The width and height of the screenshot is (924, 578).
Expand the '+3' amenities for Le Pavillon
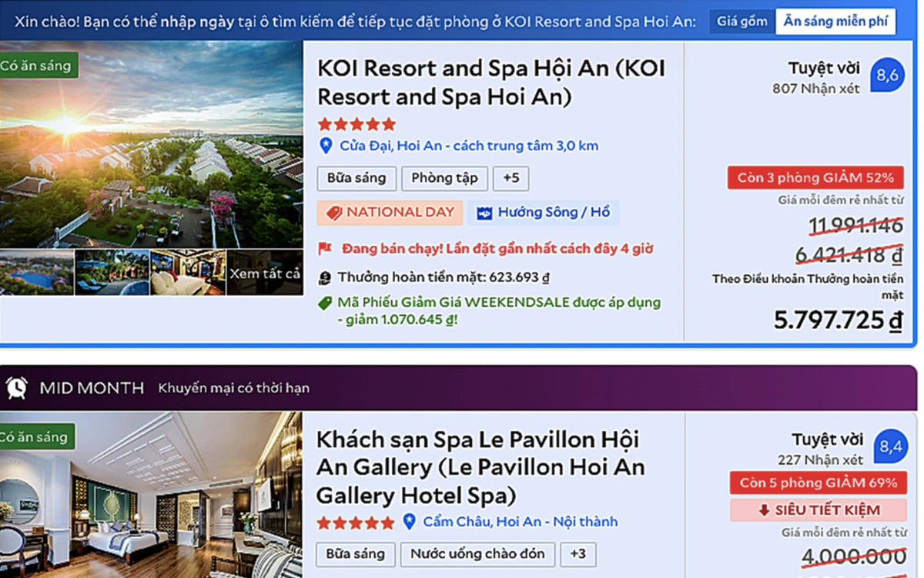[x=577, y=553]
